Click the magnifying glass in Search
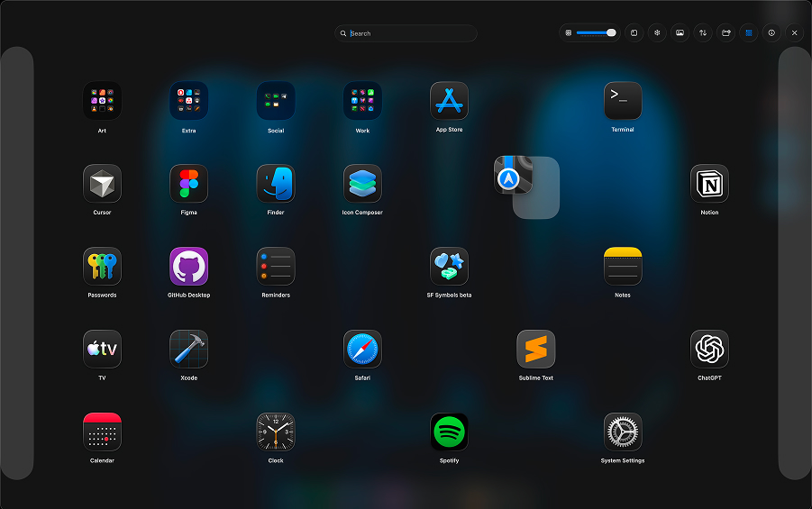 (x=342, y=33)
